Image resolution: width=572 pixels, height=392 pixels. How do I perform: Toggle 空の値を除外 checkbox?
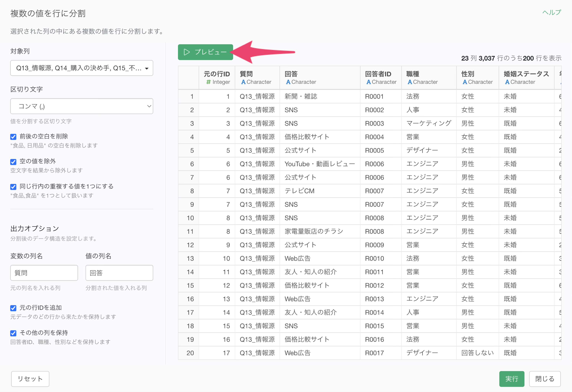pyautogui.click(x=13, y=162)
